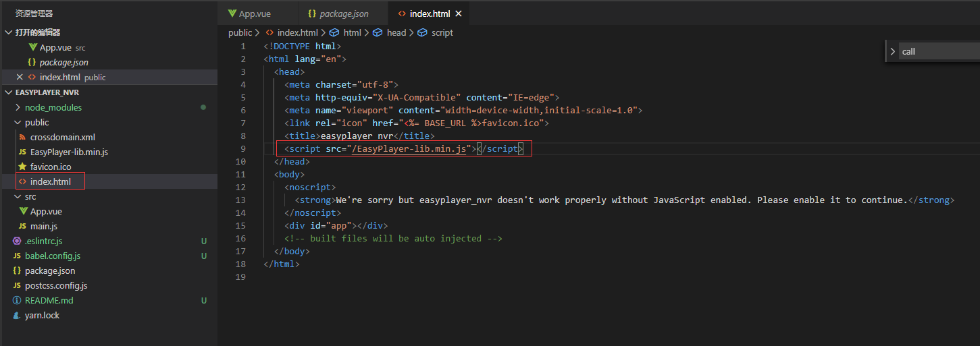Click the info icon beside README.md
This screenshot has height=346, width=980.
pos(17,300)
